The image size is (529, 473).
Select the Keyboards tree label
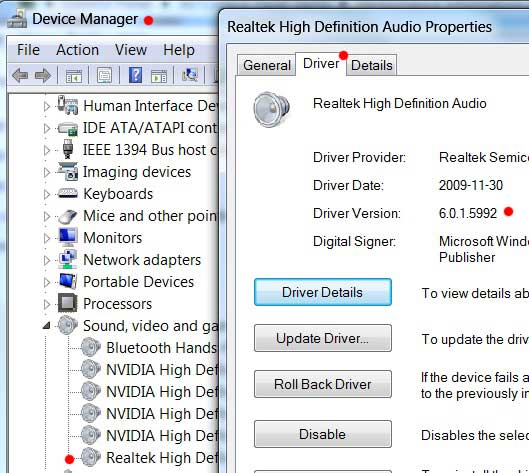(x=118, y=194)
